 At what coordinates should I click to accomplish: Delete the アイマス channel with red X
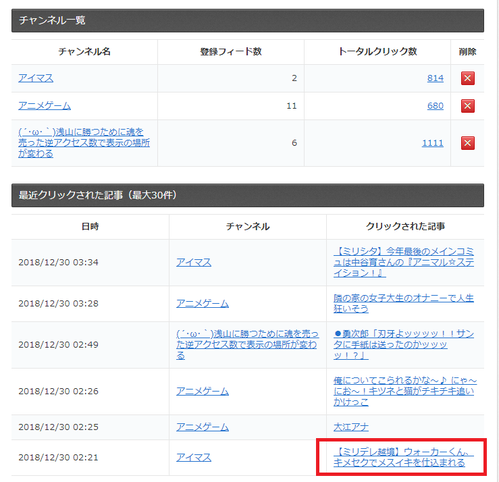coord(468,78)
